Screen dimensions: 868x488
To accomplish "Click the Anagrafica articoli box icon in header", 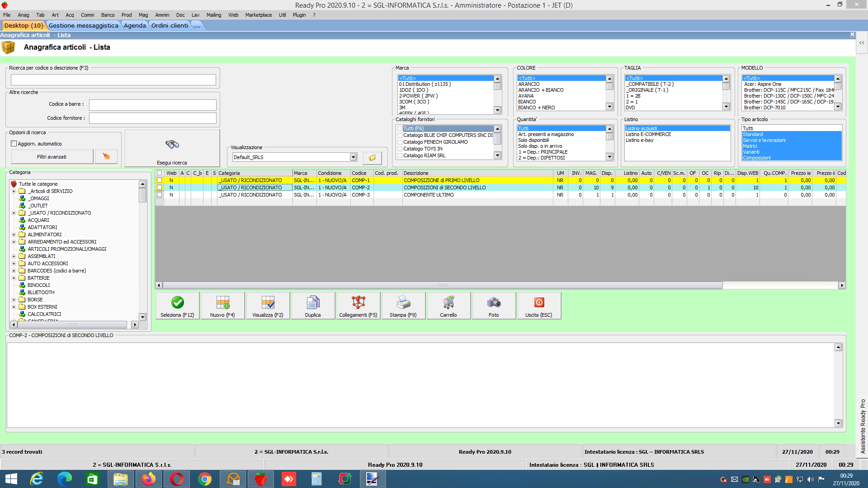I will pos(8,47).
